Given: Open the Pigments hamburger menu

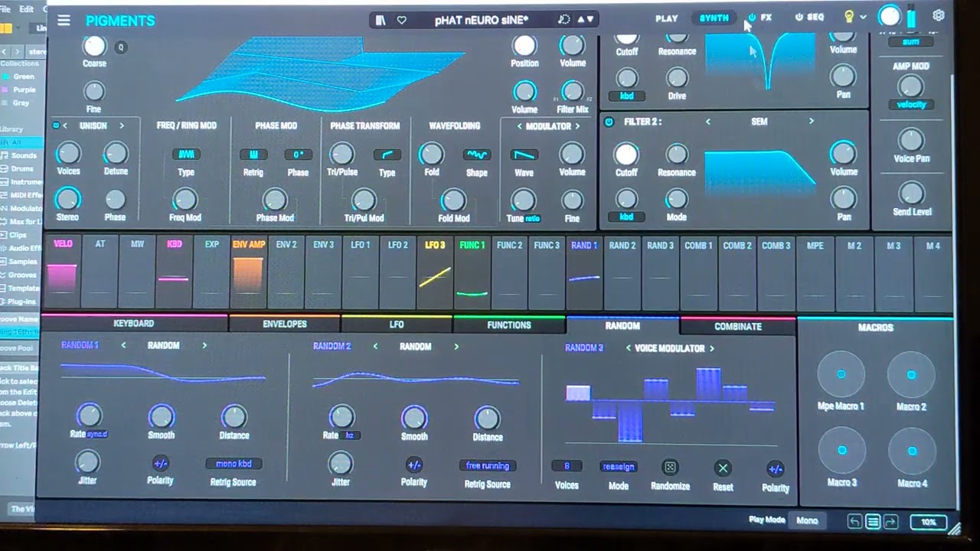Looking at the screenshot, I should [x=64, y=21].
